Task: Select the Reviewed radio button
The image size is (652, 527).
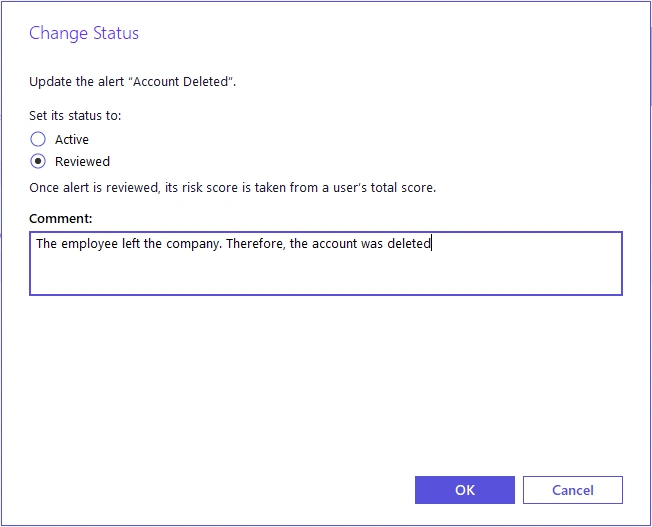Action: coord(38,161)
